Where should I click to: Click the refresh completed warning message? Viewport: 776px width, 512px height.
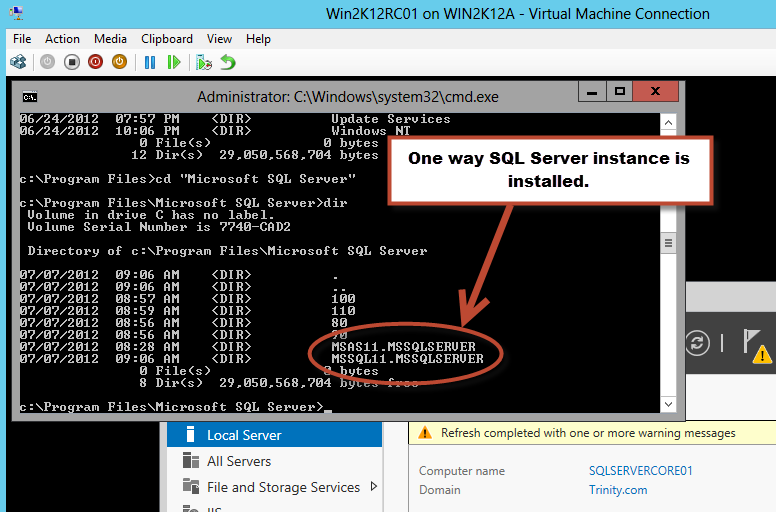[x=588, y=433]
